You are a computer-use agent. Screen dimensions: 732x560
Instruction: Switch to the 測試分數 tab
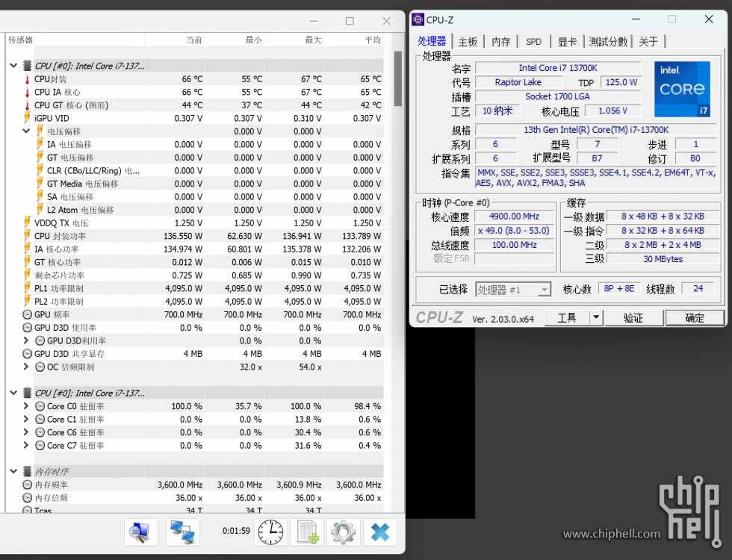[x=608, y=42]
